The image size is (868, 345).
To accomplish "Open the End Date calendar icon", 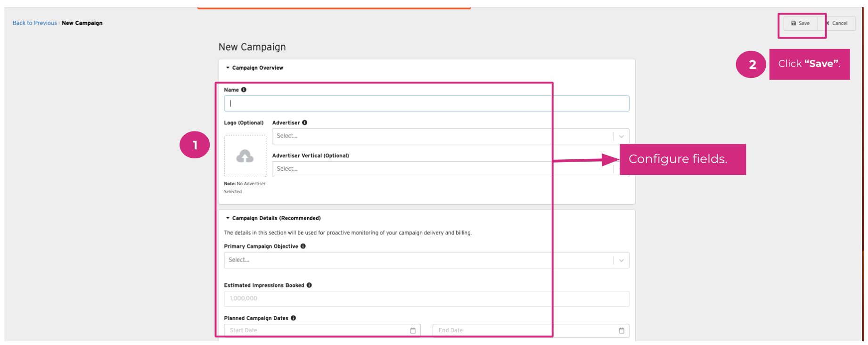I will [x=621, y=330].
